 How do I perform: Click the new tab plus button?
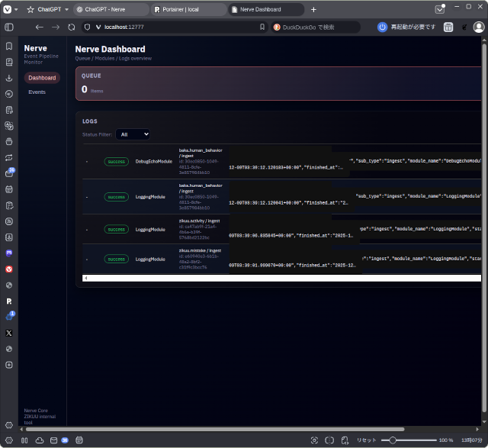(313, 9)
